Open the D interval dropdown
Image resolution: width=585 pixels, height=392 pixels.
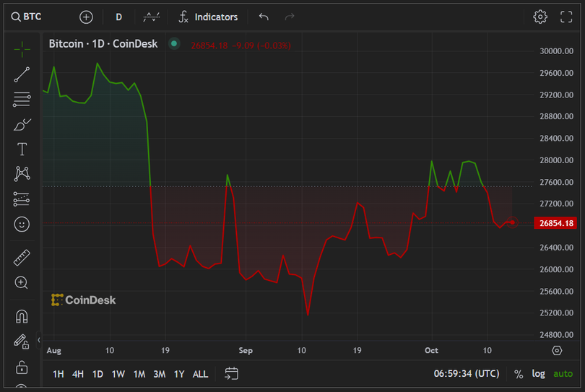119,17
